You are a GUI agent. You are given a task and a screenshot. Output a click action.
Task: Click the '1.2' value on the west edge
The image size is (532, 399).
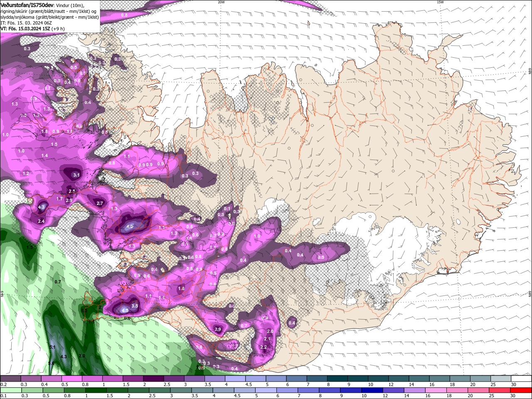(26, 173)
